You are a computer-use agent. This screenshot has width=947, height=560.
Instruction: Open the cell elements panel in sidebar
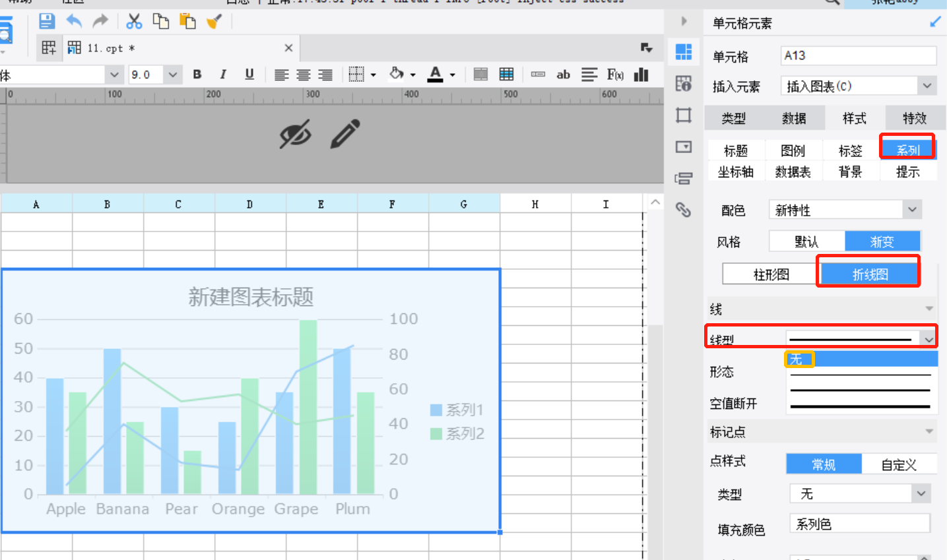[x=684, y=51]
